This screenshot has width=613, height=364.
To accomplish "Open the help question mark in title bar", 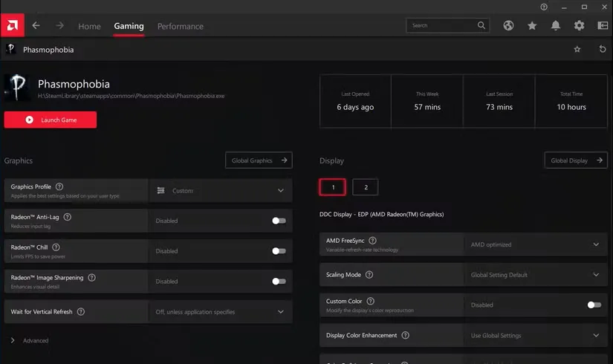I will coord(544,7).
